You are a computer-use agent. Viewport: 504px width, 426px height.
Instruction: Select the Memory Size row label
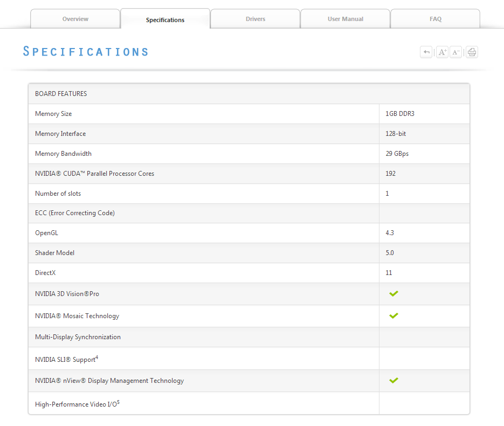click(53, 114)
